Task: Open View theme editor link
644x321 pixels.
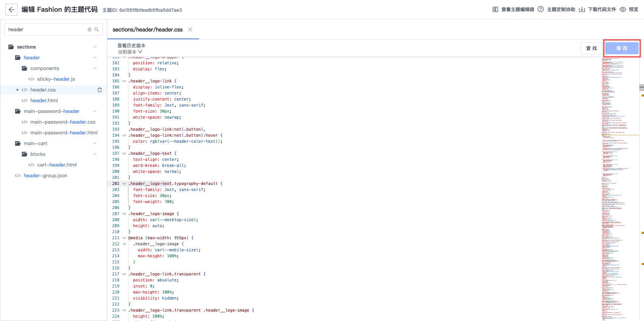Action: 518,9
